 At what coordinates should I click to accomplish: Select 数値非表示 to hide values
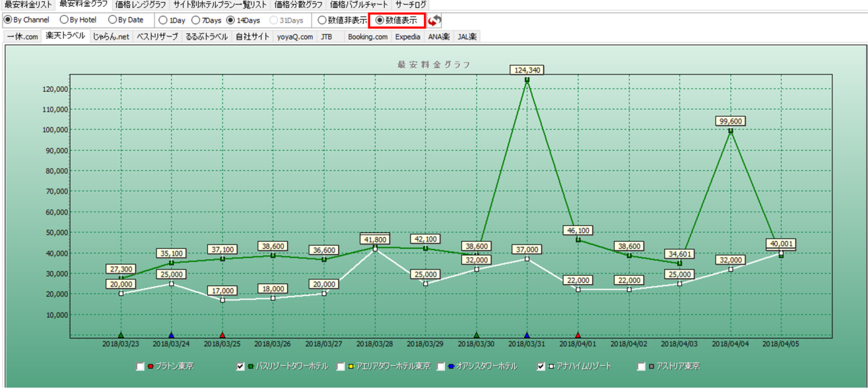[322, 20]
